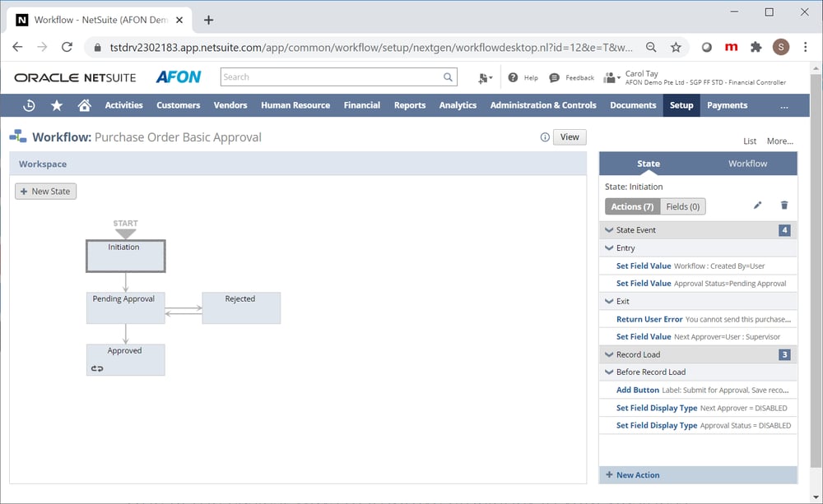Edit the Initiation state with pencil icon
The width and height of the screenshot is (823, 504).
tap(757, 205)
